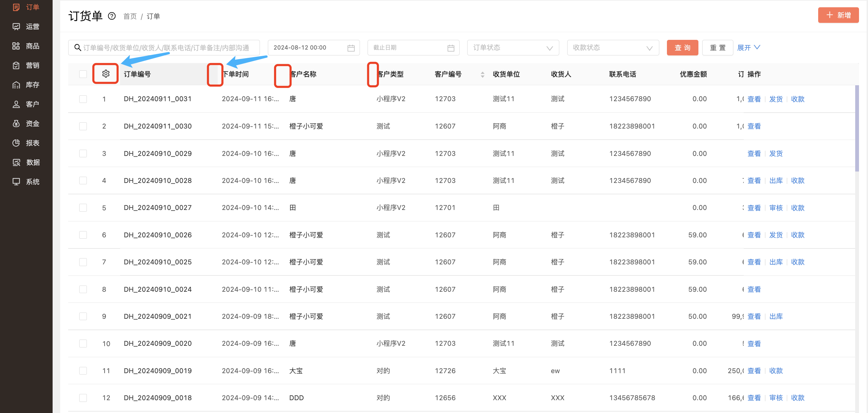Click the 新增 button
This screenshot has height=413, width=868.
click(838, 15)
